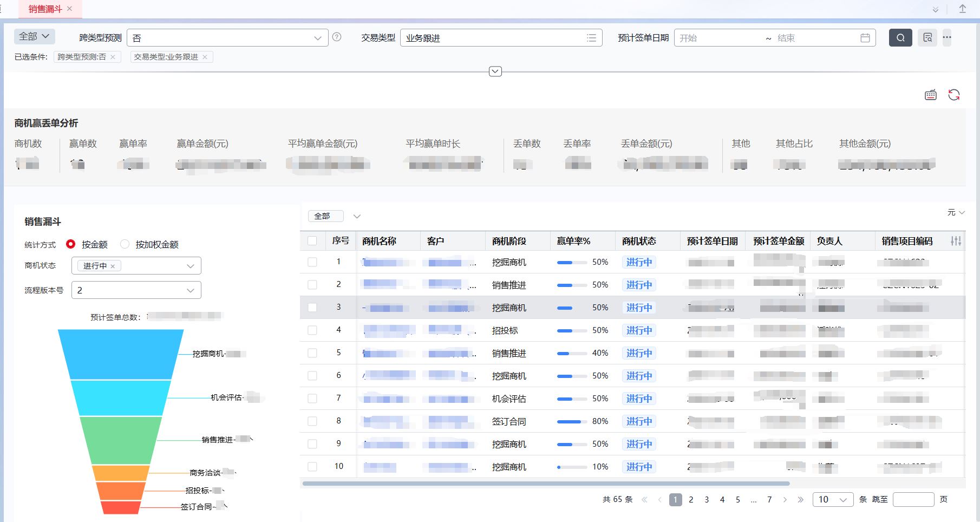
Task: Click the calendar icon in 预计签单日期 field
Action: click(x=865, y=38)
